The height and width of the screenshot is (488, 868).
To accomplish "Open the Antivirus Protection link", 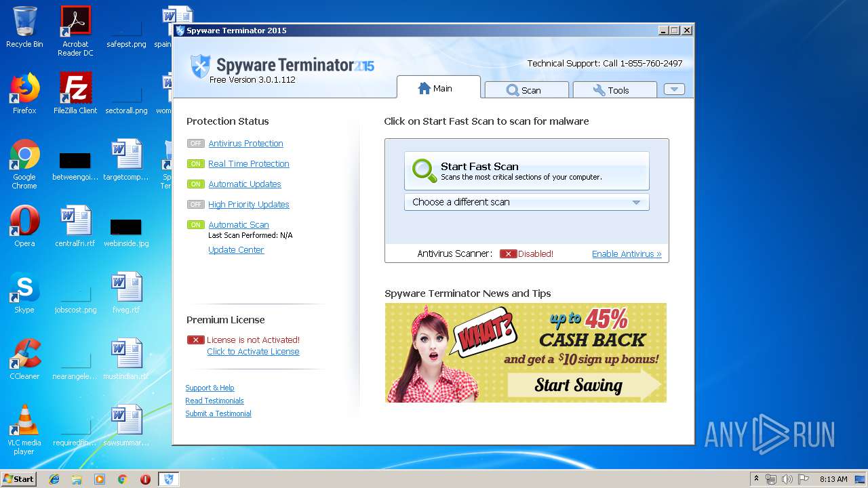I will 245,144.
